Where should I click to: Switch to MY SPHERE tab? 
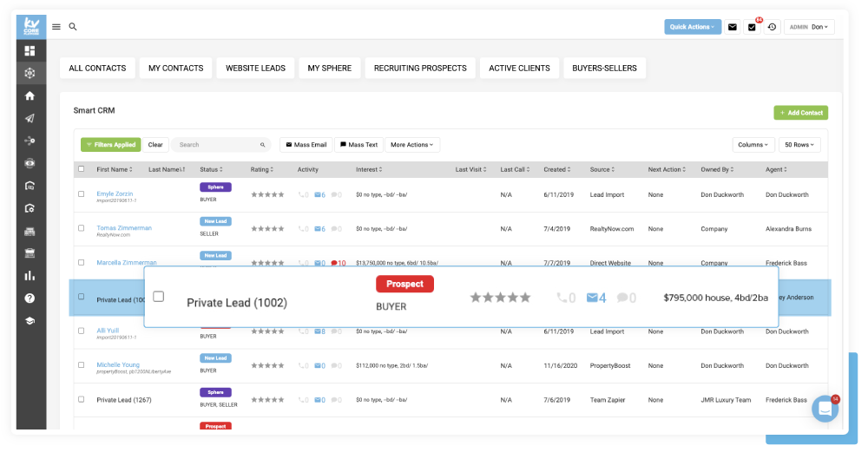329,68
